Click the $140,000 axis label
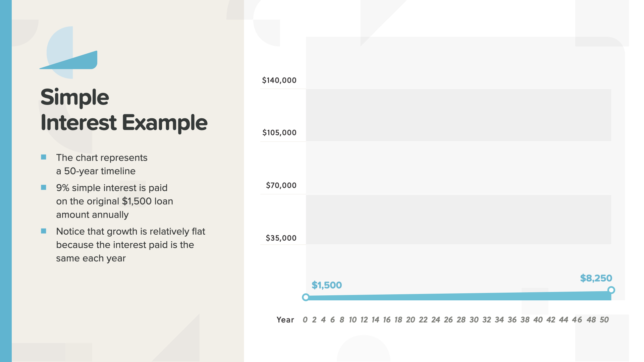This screenshot has height=362, width=644. 279,80
